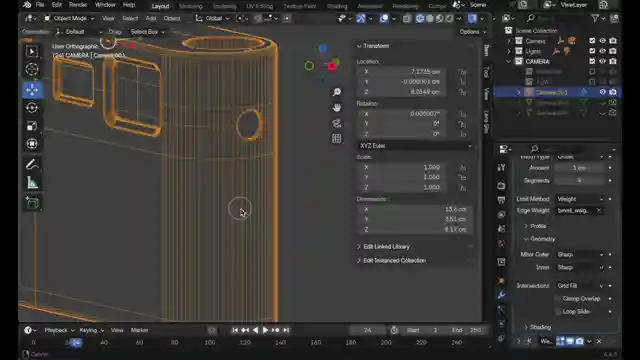
Task: Click the current frame 24 timeline marker
Action: [76, 343]
